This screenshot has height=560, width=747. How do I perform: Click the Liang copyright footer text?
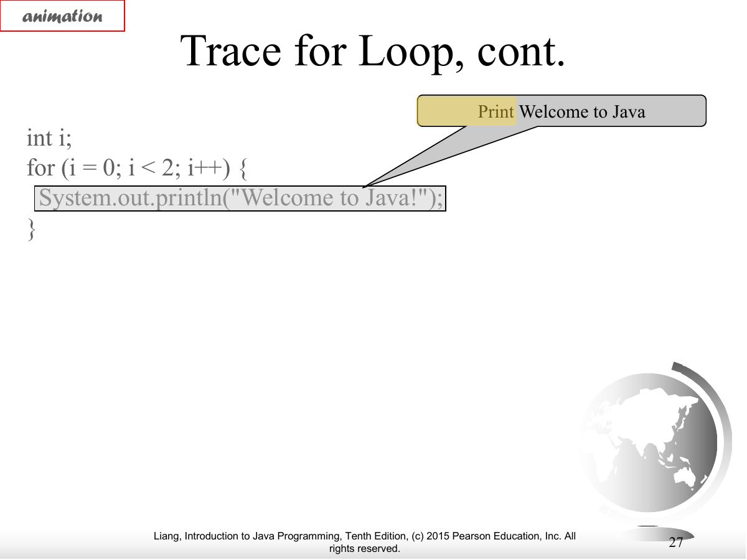pos(365,542)
